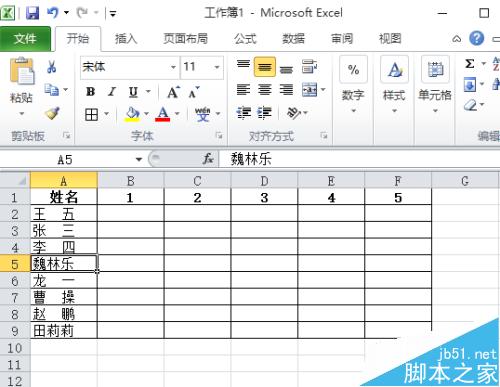Open the font size dropdown
Screen dimensions: 500x387
click(x=217, y=67)
